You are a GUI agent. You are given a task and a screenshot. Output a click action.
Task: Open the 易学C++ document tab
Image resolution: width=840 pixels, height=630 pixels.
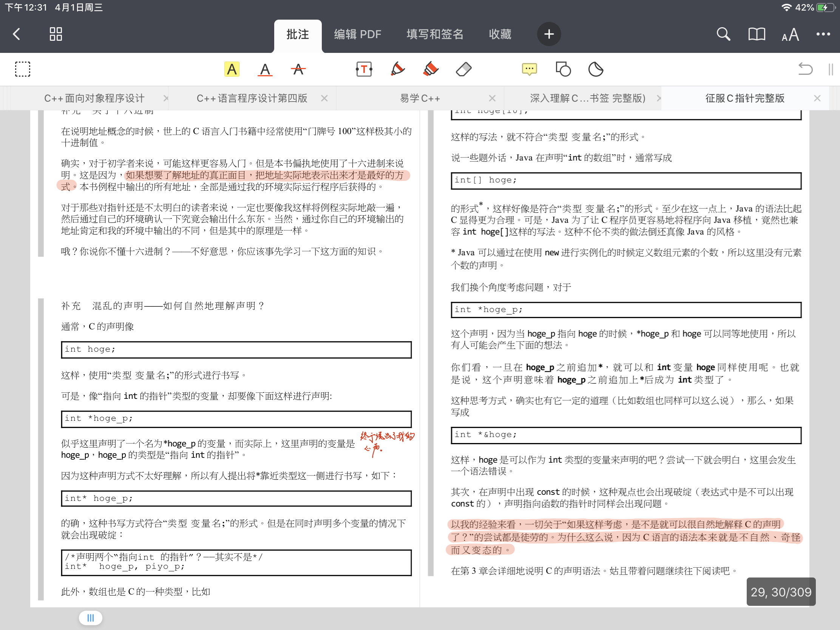click(x=420, y=98)
